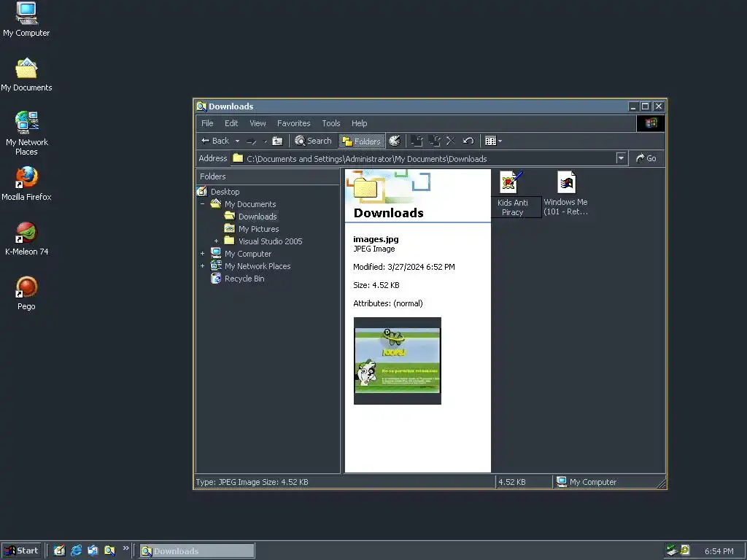The height and width of the screenshot is (560, 747).
Task: Click the network tray icon
Action: [672, 551]
